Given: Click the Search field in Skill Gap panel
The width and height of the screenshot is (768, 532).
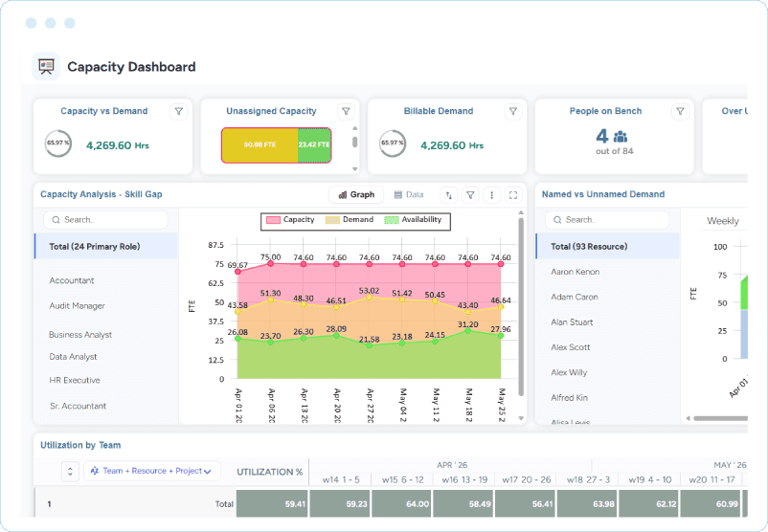Looking at the screenshot, I should pos(105,220).
